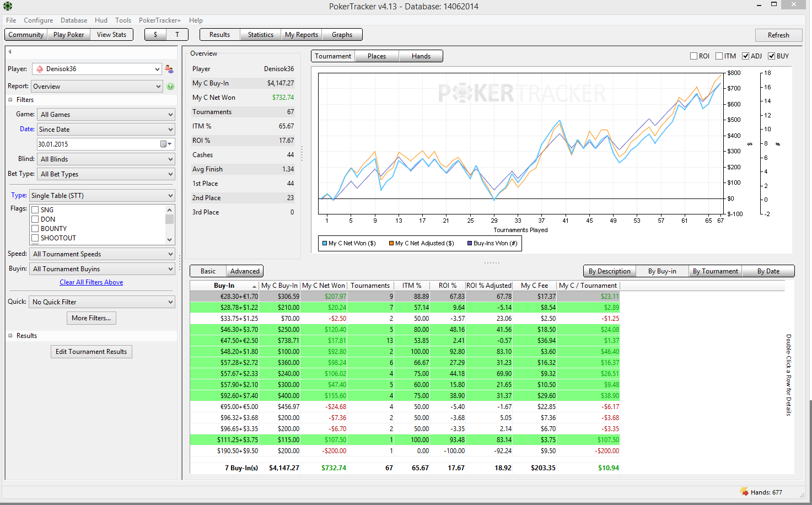Click the More Filters... button
The image size is (812, 505).
click(x=92, y=318)
